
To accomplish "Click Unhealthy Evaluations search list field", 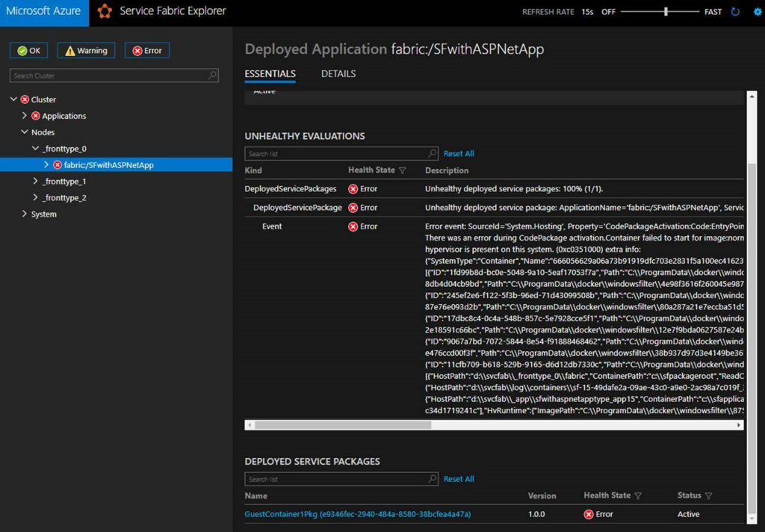I will [341, 154].
